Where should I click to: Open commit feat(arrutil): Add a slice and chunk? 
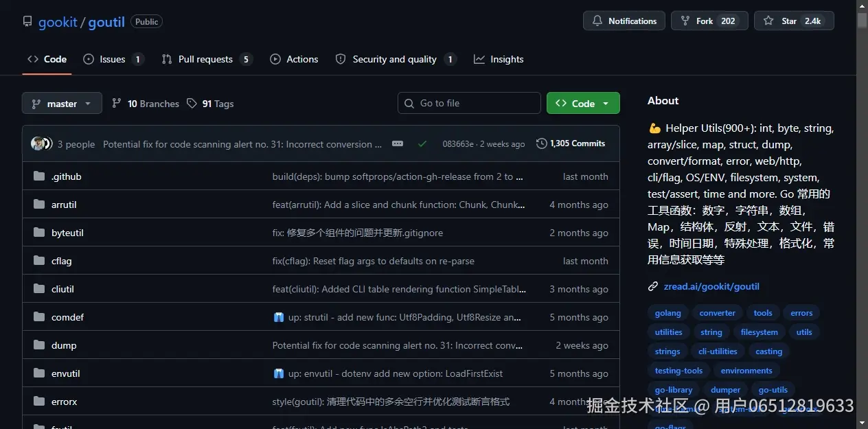tap(399, 205)
